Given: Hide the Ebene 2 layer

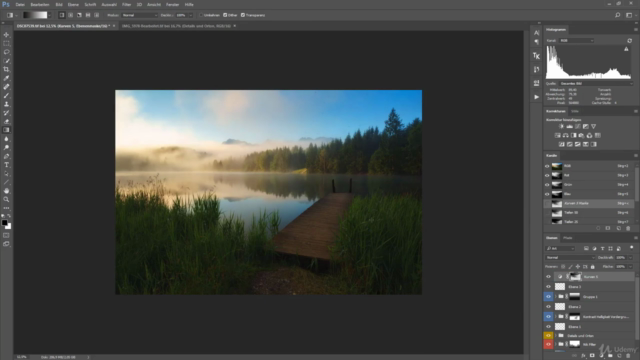Looking at the screenshot, I should [548, 307].
